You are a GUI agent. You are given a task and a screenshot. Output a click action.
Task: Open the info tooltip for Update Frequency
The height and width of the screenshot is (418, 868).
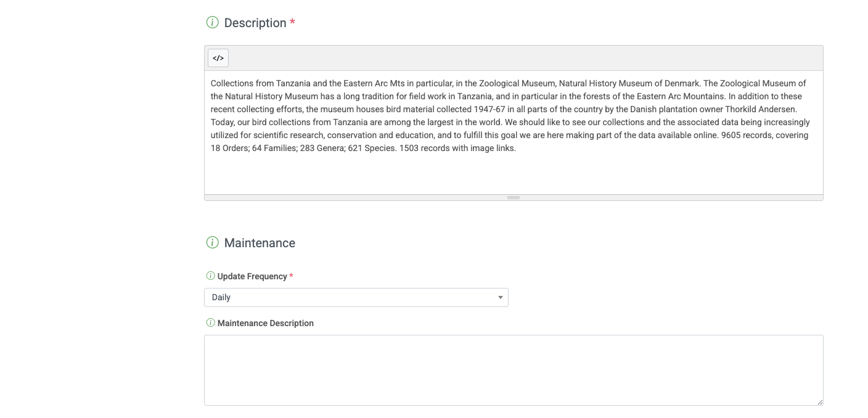(x=210, y=276)
